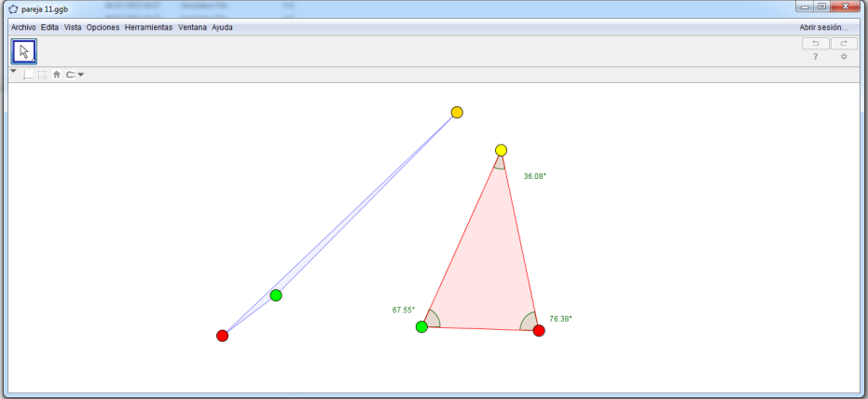
Task: Open the Archivo menu
Action: [23, 27]
